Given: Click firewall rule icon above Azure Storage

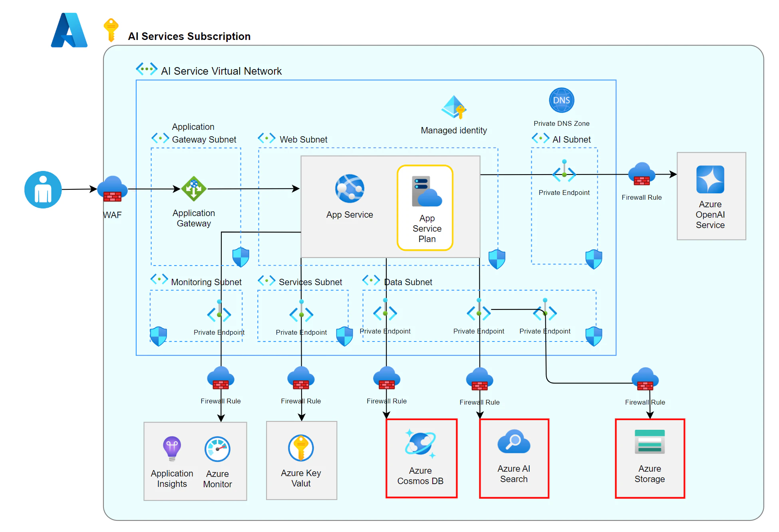Looking at the screenshot, I should (x=645, y=379).
